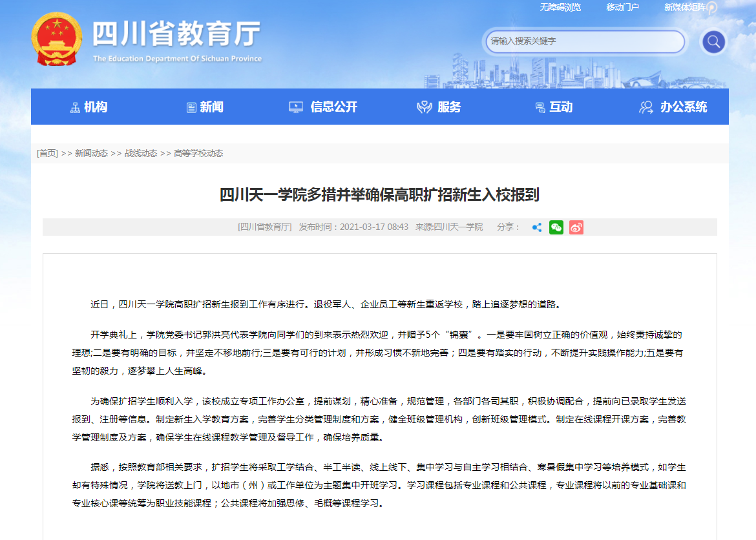Share article via WeChat icon
This screenshot has width=756, height=540.
[x=556, y=227]
